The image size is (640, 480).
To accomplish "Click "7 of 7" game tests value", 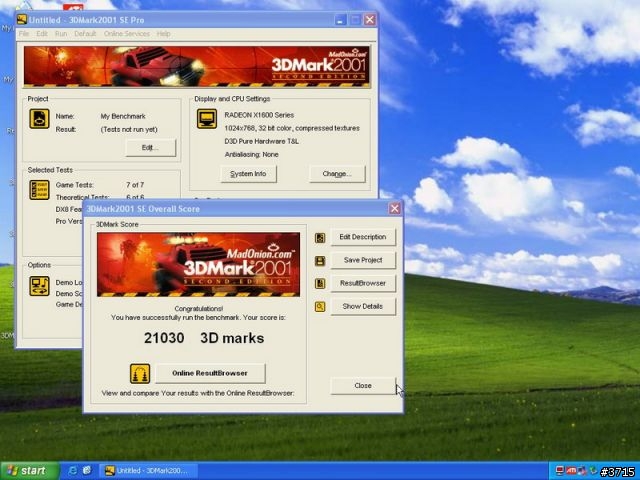I will (x=135, y=185).
